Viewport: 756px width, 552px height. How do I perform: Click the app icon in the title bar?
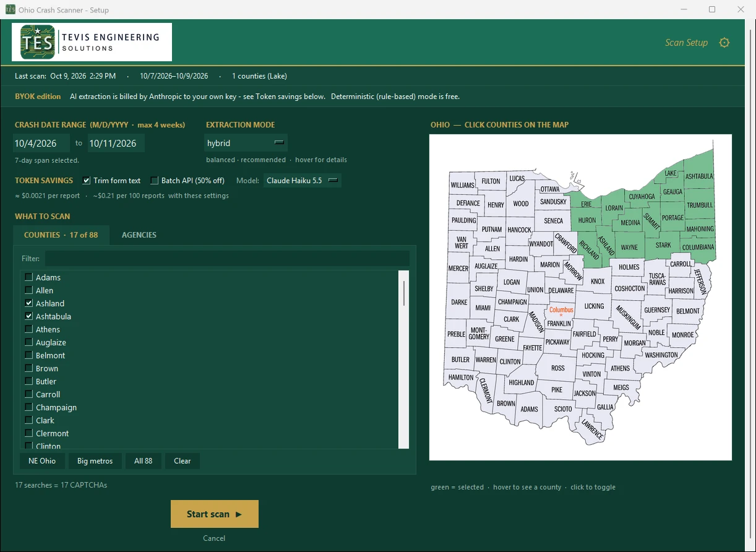10,10
